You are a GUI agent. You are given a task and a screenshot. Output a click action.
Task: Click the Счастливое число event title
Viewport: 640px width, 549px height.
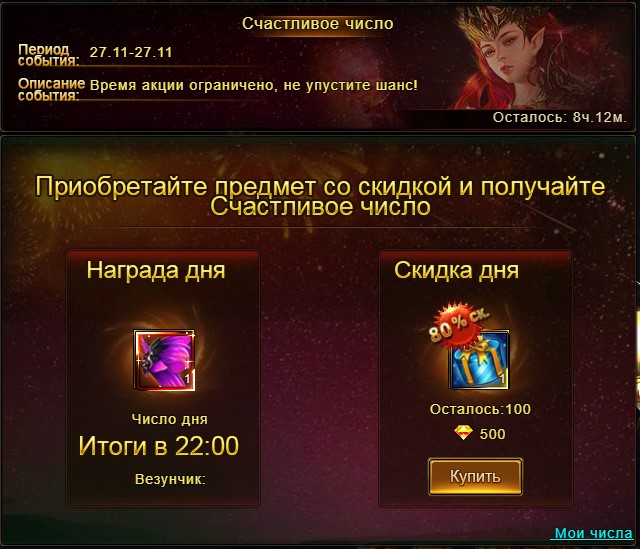tap(318, 23)
